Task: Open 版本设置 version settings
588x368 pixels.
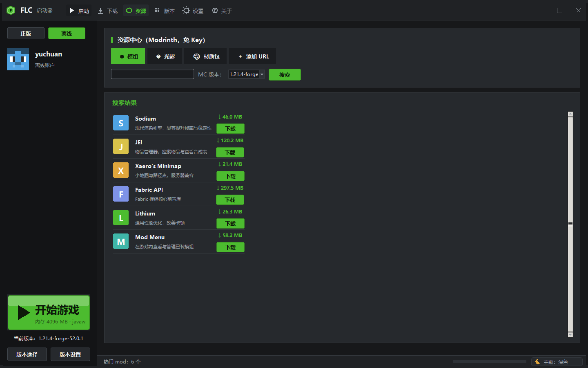Action: coord(70,355)
